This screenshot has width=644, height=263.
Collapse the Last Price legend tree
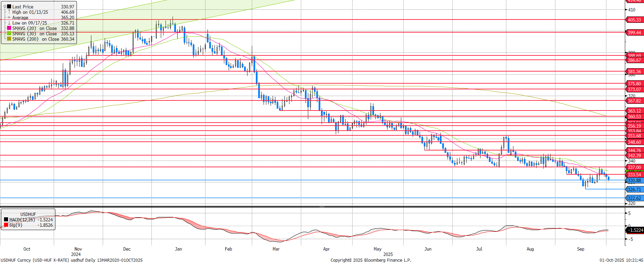click(5, 7)
